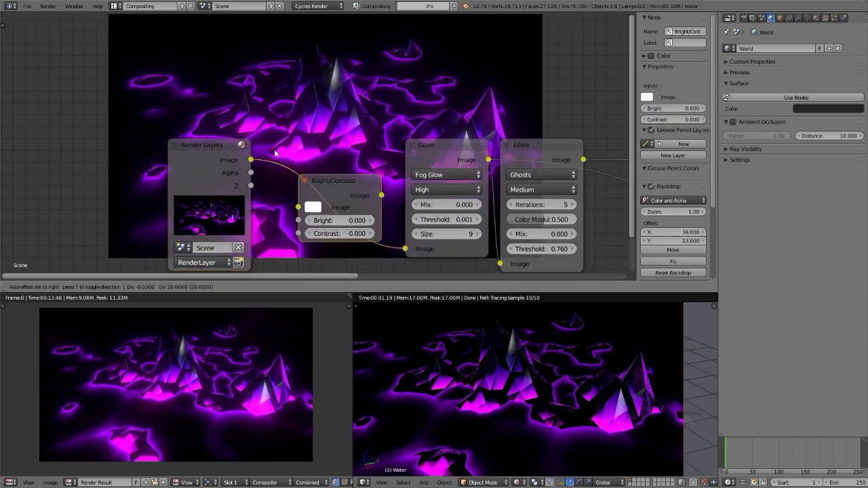
Task: Open the Fog Glow glare type dropdown
Action: 447,175
